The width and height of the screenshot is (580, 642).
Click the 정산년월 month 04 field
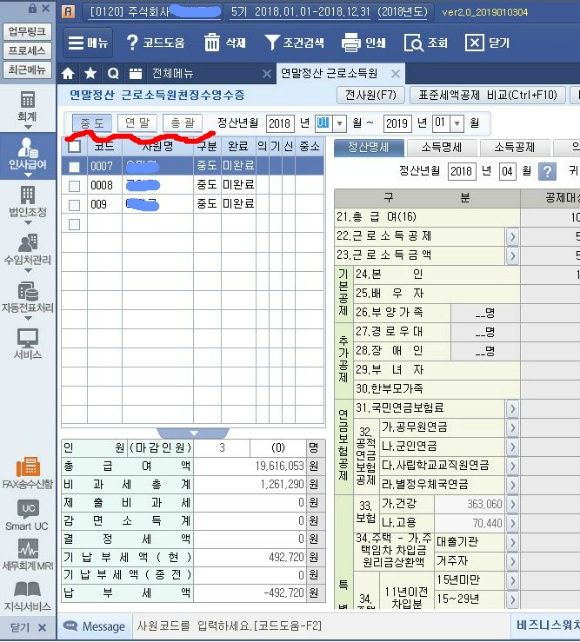[507, 171]
